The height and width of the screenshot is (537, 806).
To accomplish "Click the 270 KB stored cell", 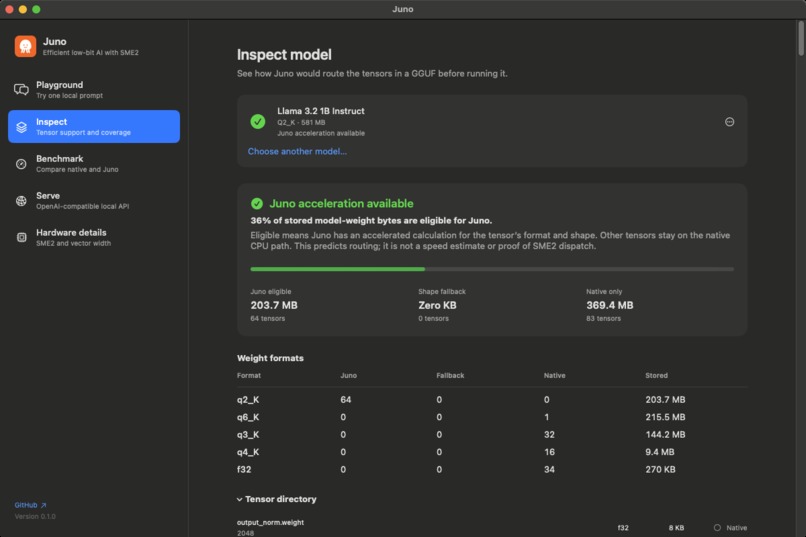I will 661,470.
